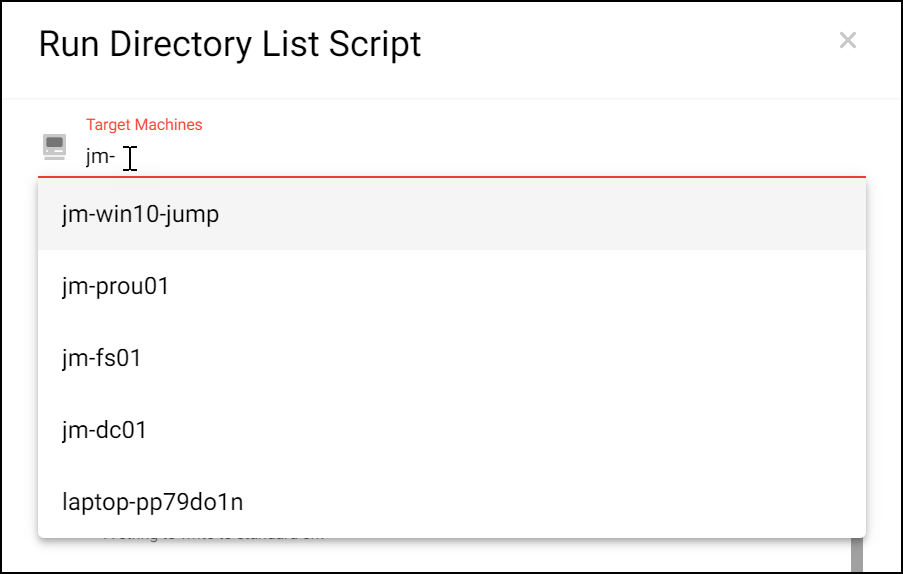Select the jm-prou01 list entry
This screenshot has height=574, width=903.
452,286
